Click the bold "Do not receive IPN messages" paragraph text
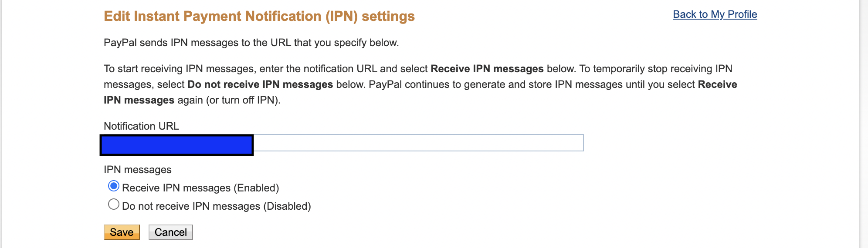Image resolution: width=868 pixels, height=248 pixels. click(x=260, y=84)
